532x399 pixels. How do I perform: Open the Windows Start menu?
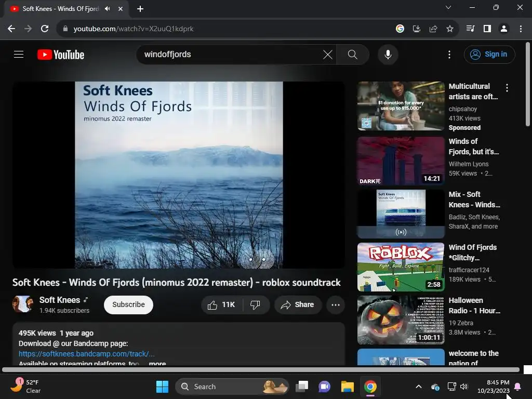coord(162,387)
